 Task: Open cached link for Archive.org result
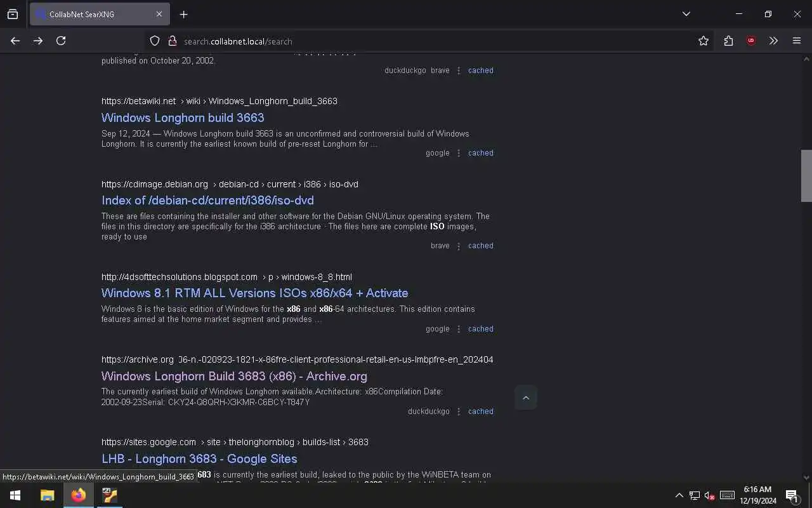click(x=480, y=411)
